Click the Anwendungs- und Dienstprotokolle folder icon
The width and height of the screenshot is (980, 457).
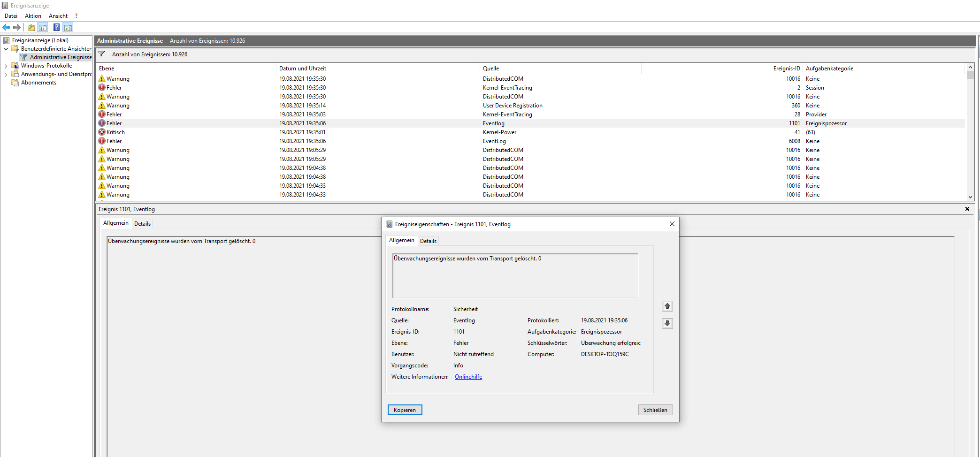click(x=15, y=74)
